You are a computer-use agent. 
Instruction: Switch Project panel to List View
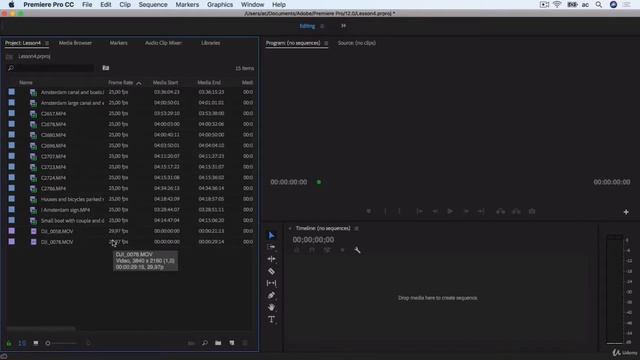[x=22, y=343]
